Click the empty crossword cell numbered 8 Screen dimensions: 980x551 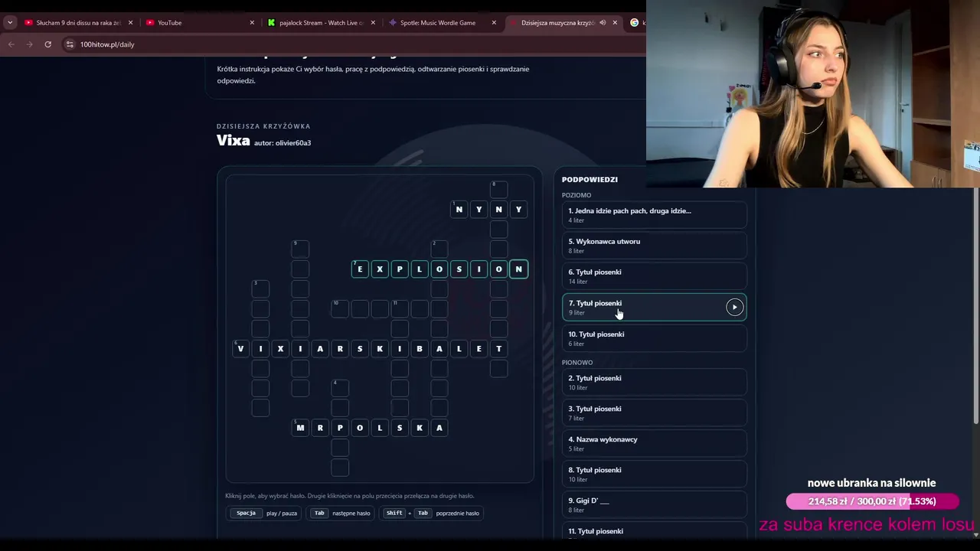tap(498, 189)
